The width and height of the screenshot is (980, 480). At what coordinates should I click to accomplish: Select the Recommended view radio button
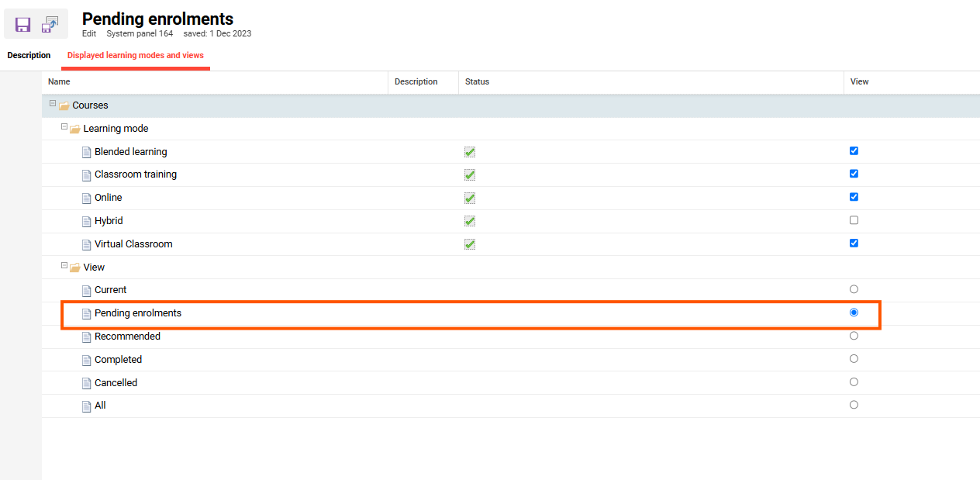click(x=854, y=336)
